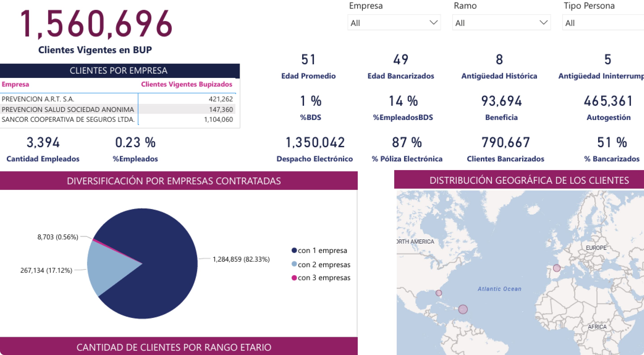
Task: Sort by the Empresa column header
Action: [15, 84]
